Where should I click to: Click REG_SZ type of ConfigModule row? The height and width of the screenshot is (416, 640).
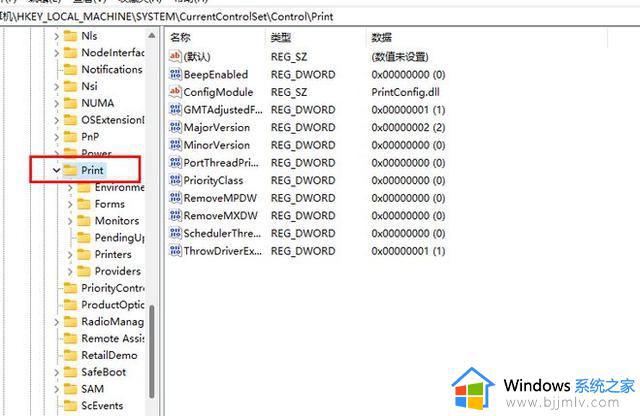point(289,92)
